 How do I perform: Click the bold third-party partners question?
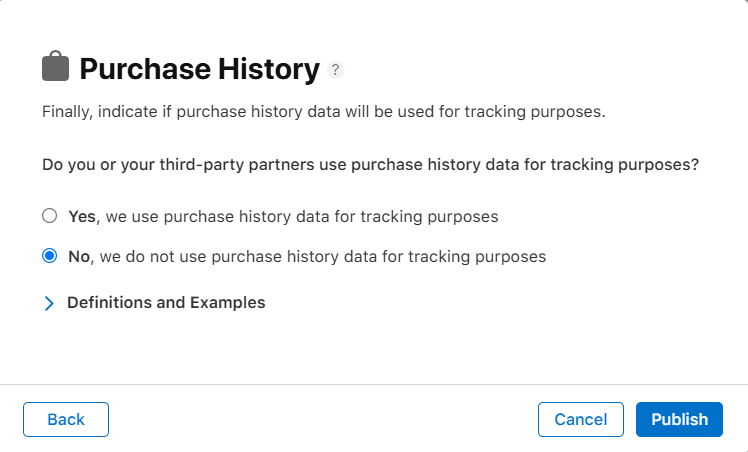[370, 165]
